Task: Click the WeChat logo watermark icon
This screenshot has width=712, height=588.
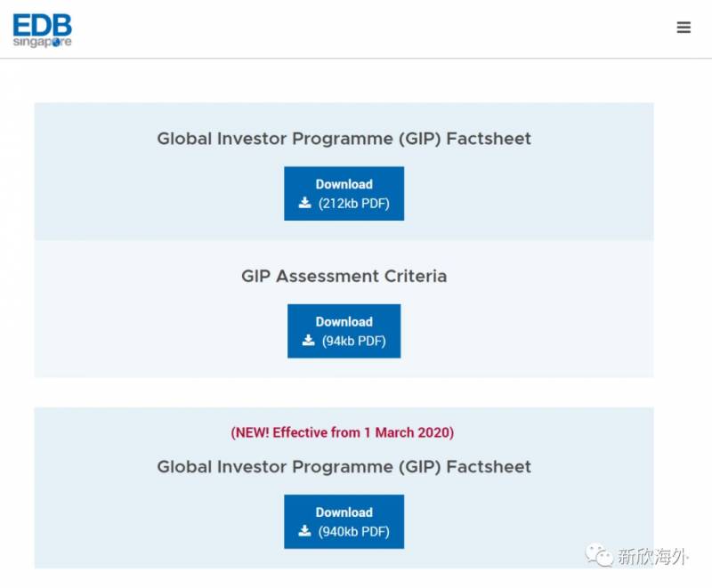Action: (x=598, y=556)
